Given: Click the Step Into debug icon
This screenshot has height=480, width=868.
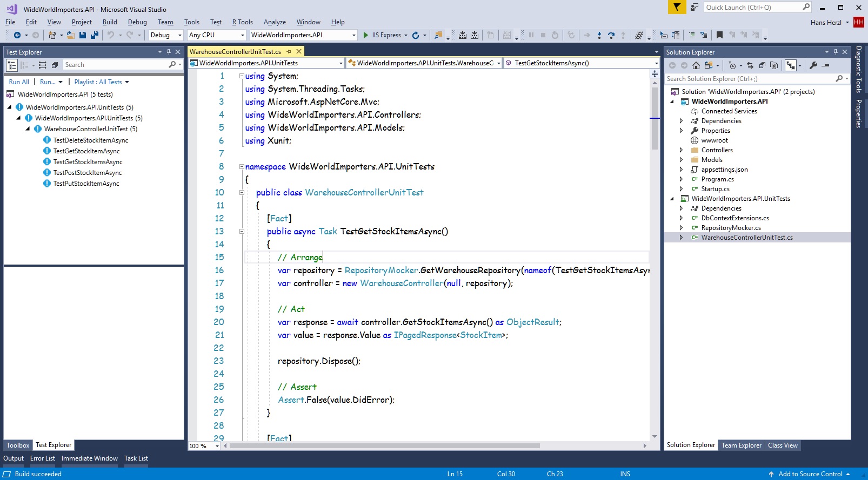Looking at the screenshot, I should tap(599, 35).
